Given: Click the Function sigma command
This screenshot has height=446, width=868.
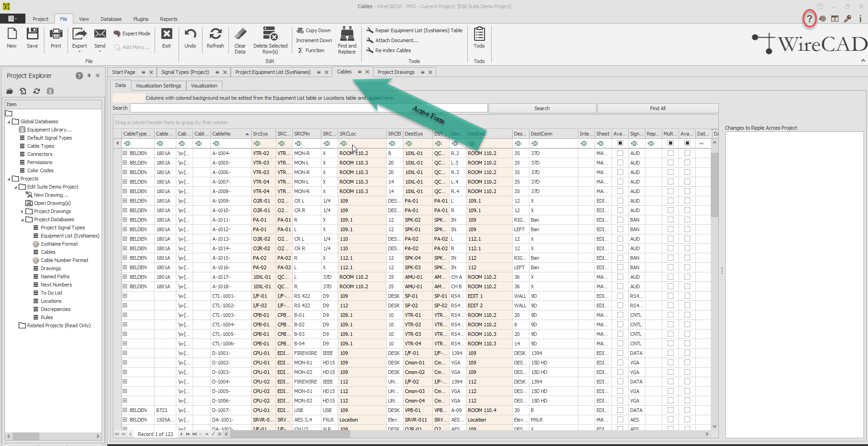Looking at the screenshot, I should coord(311,50).
